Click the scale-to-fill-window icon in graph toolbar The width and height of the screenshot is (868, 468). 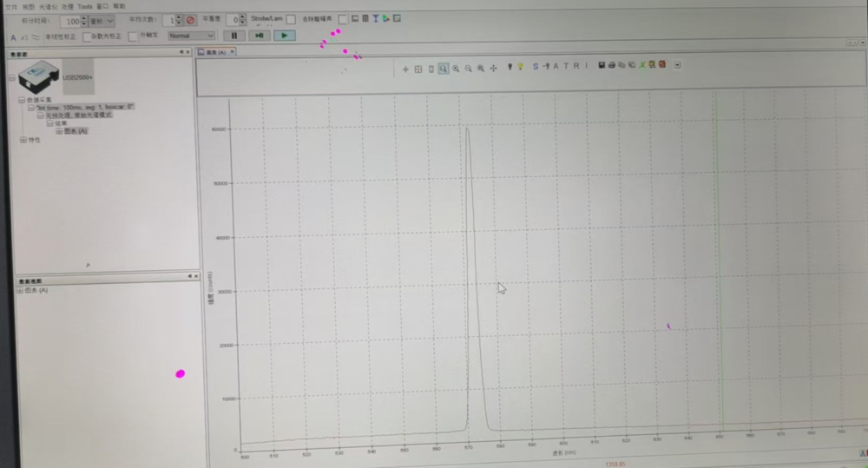418,69
